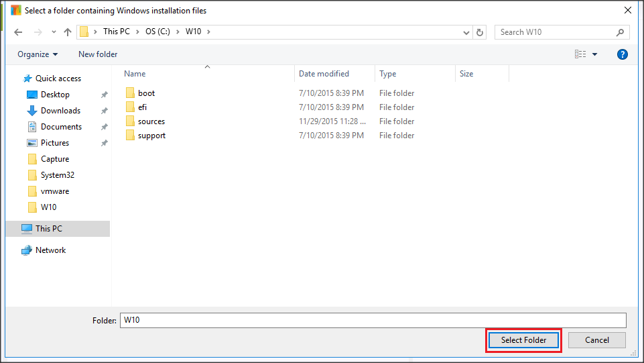Refresh the W10 folder listing
Image resolution: width=644 pixels, height=363 pixels.
coord(480,32)
